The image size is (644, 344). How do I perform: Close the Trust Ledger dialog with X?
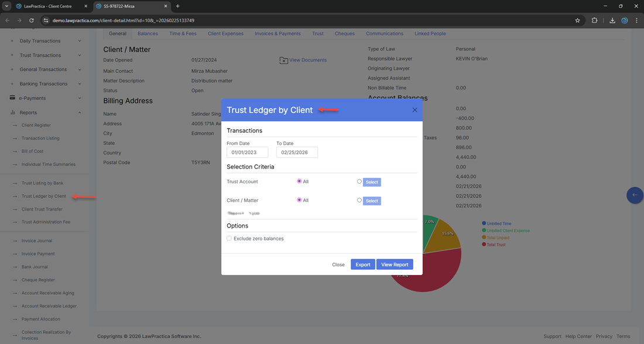pyautogui.click(x=415, y=110)
